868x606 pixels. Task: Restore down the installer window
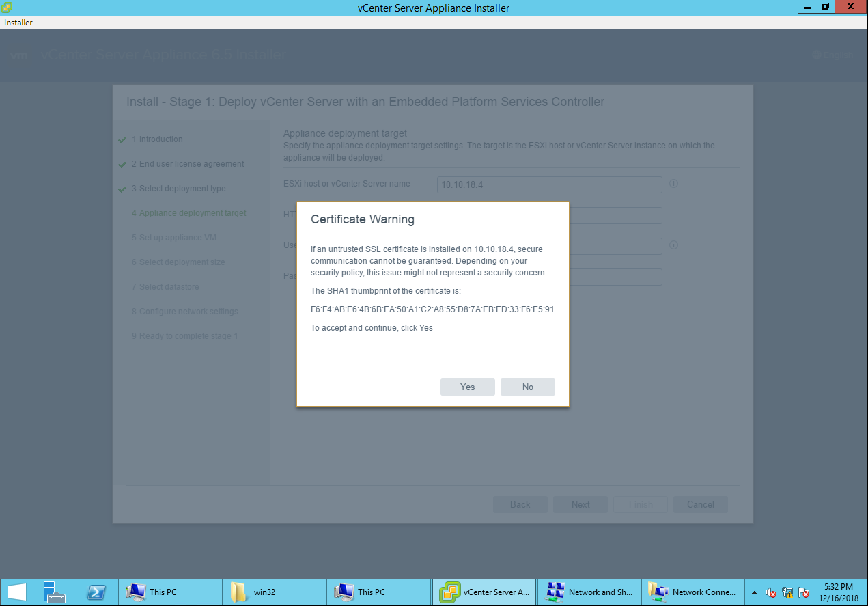tap(825, 6)
